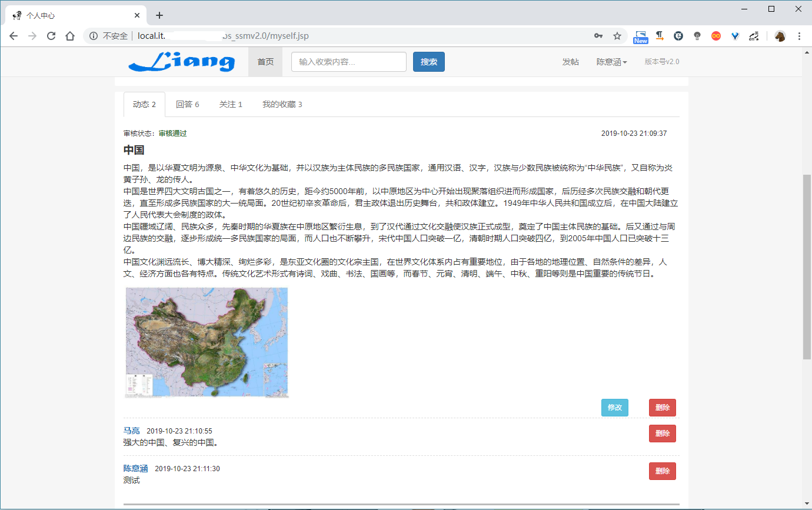Go back with the browser back arrow
812x510 pixels.
tap(14, 36)
